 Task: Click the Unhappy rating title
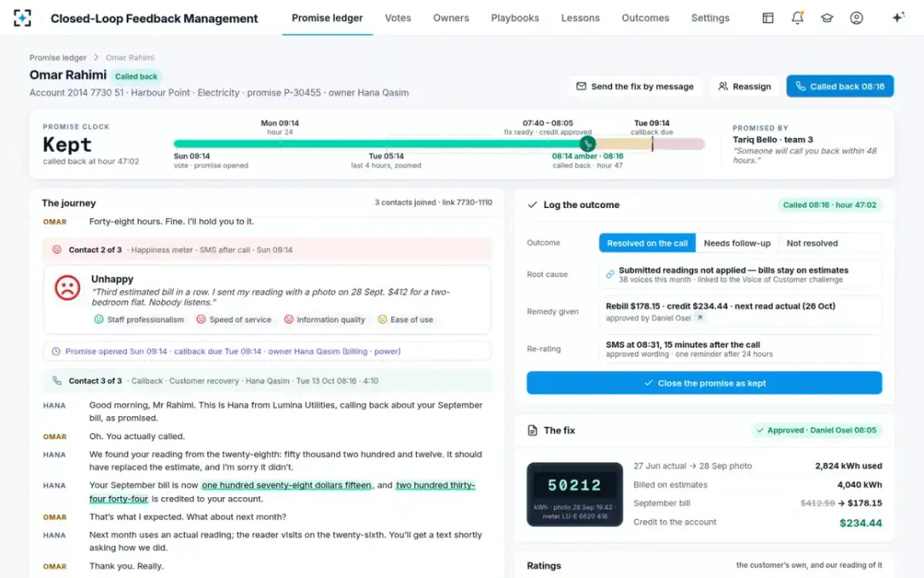tap(112, 279)
